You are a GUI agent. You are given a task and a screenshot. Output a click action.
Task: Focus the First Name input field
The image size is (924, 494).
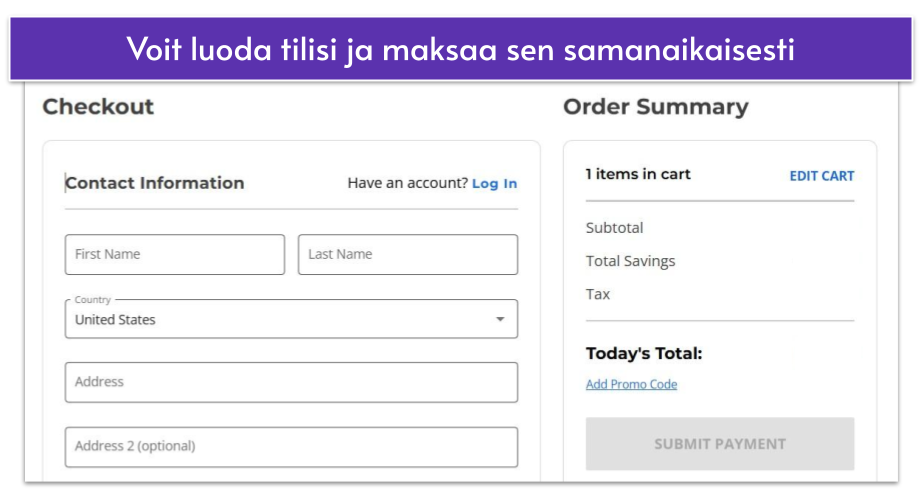[175, 255]
